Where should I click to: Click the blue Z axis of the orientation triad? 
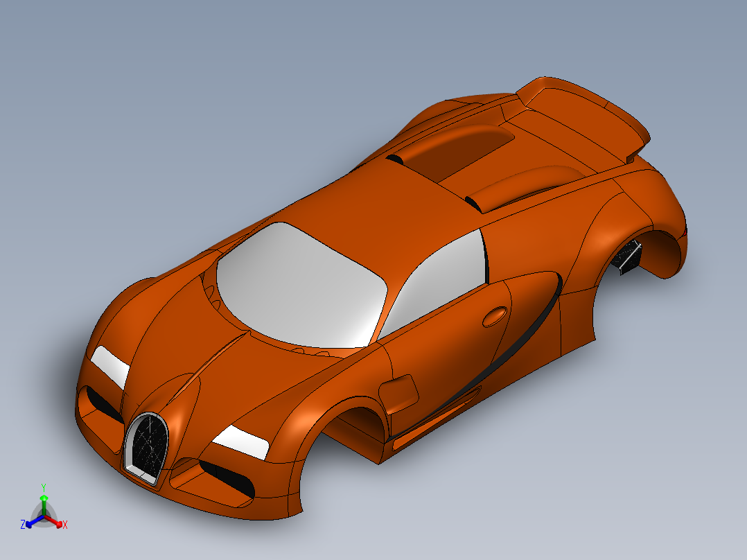35,521
